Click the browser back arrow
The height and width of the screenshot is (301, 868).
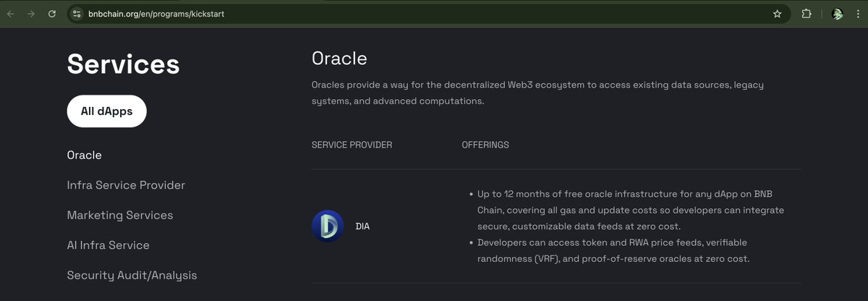(11, 14)
